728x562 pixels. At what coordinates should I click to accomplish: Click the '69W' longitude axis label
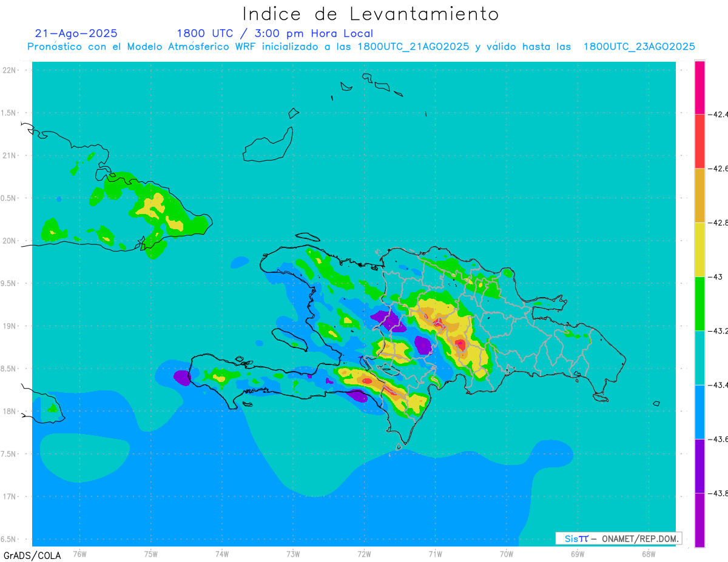tap(578, 554)
